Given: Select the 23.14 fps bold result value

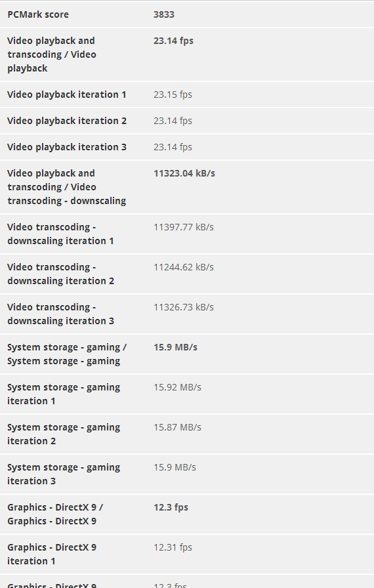Looking at the screenshot, I should tap(173, 41).
